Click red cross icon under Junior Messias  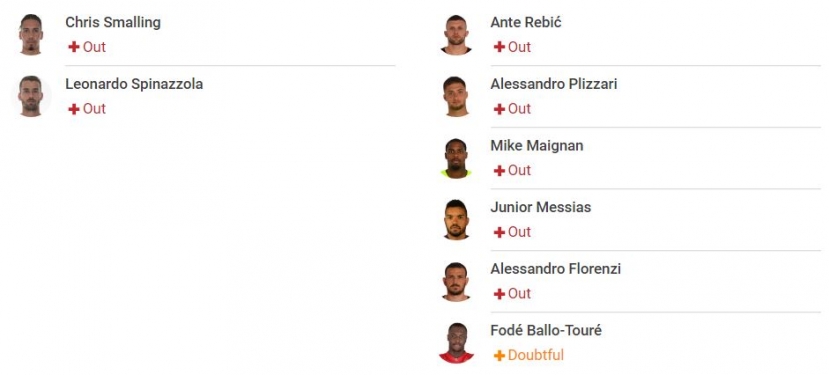click(x=499, y=232)
